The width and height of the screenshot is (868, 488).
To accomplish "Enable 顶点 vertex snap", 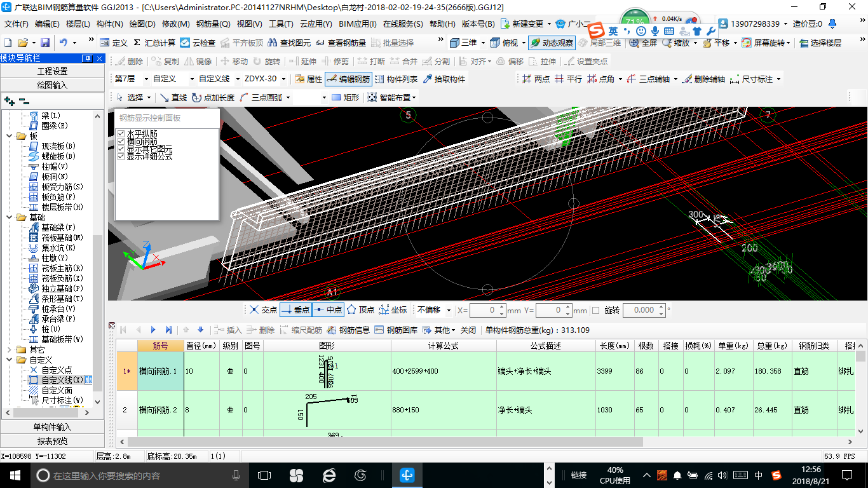I will (360, 310).
